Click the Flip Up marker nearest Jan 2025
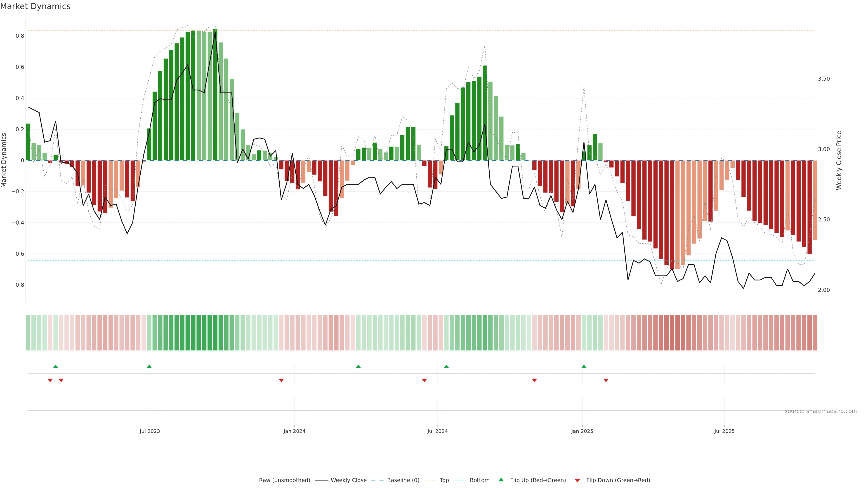 584,366
